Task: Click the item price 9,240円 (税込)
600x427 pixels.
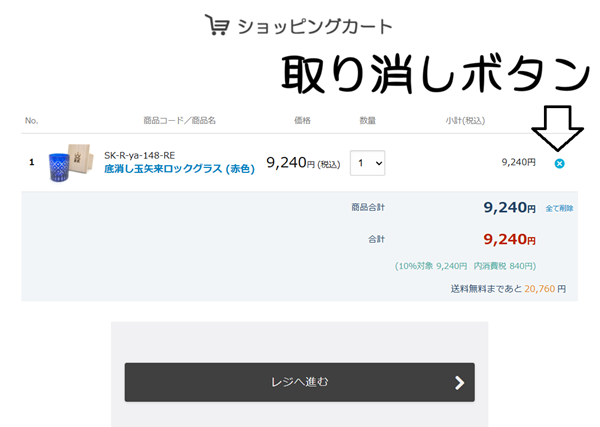Action: click(x=303, y=163)
